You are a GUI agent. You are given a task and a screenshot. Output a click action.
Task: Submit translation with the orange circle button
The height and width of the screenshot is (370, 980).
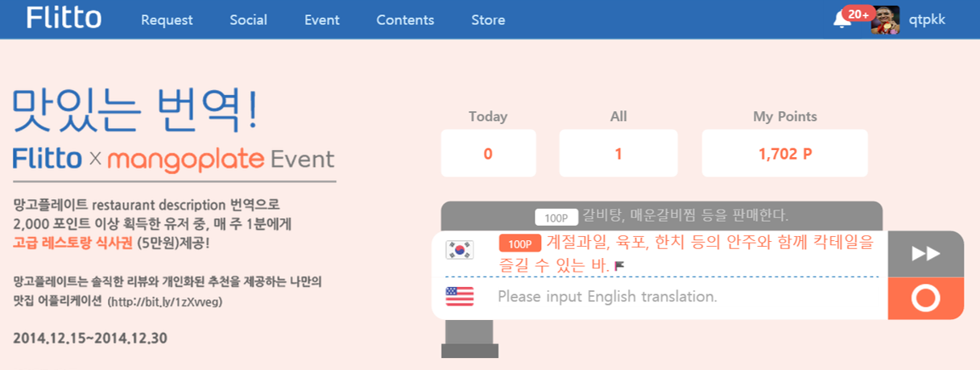click(x=925, y=299)
